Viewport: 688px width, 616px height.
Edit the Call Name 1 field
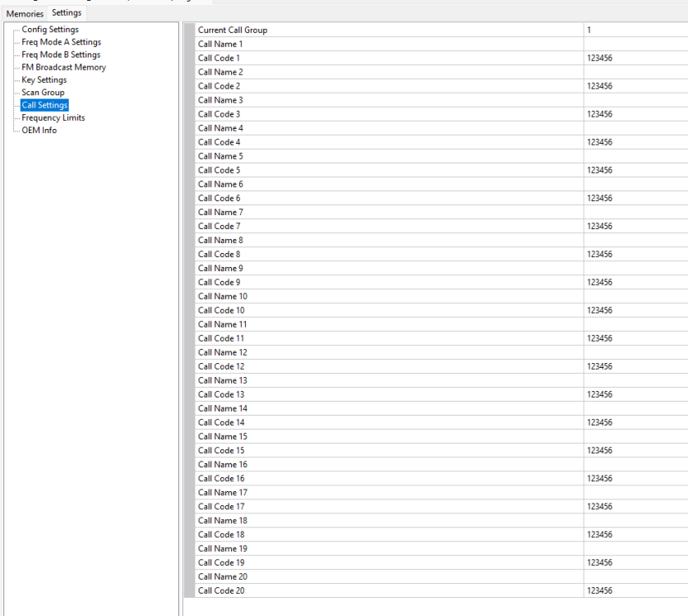click(x=635, y=44)
